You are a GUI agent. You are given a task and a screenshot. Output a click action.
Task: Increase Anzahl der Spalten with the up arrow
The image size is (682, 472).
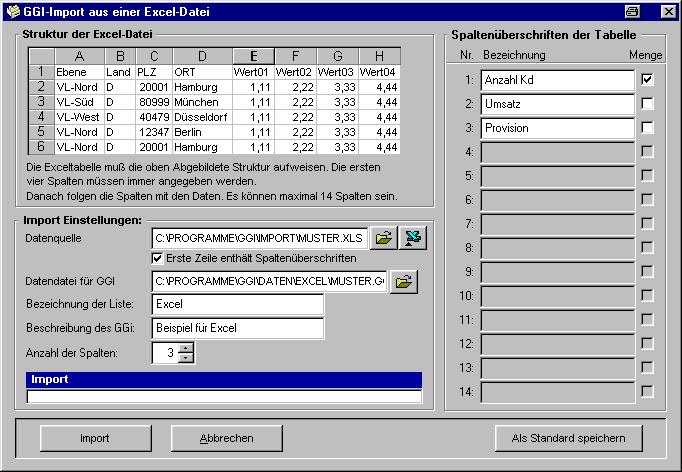[185, 347]
